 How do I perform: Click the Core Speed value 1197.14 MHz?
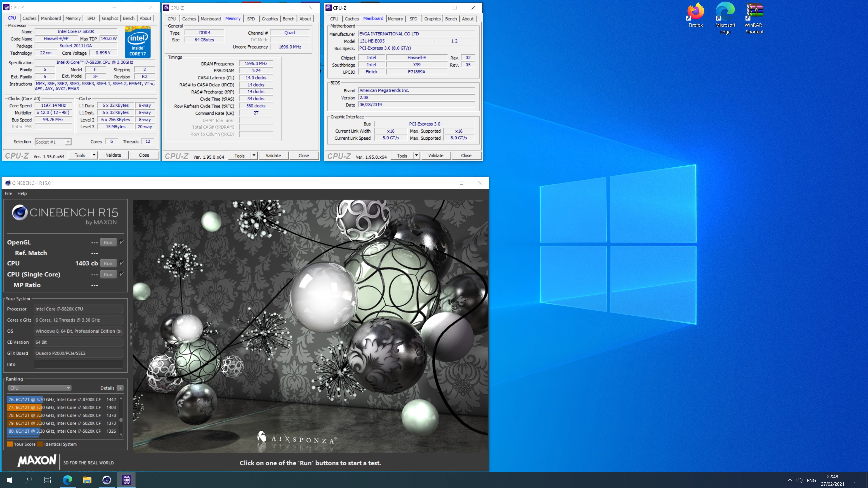[53, 105]
